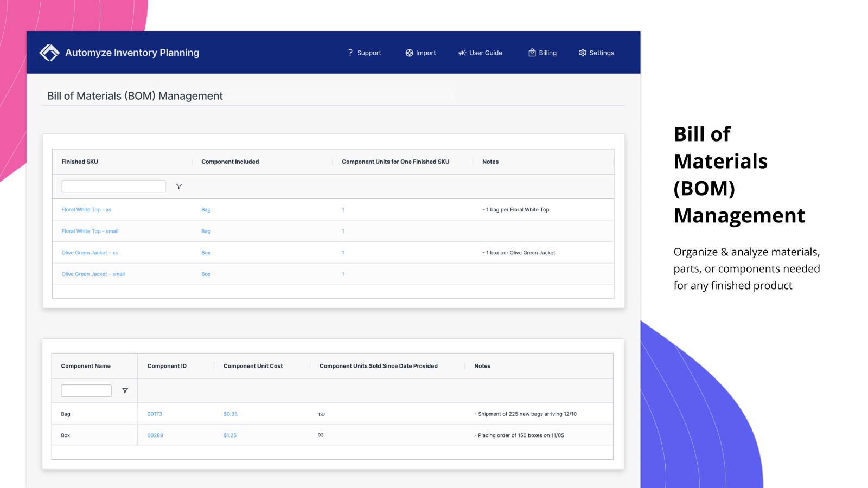Open the filter funnel icon in the Finished SKU table

(178, 186)
